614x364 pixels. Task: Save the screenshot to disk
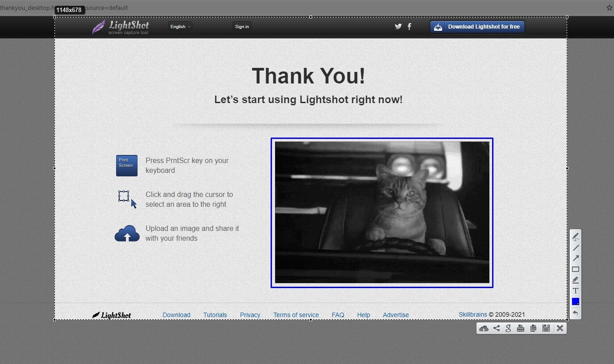[x=546, y=328]
